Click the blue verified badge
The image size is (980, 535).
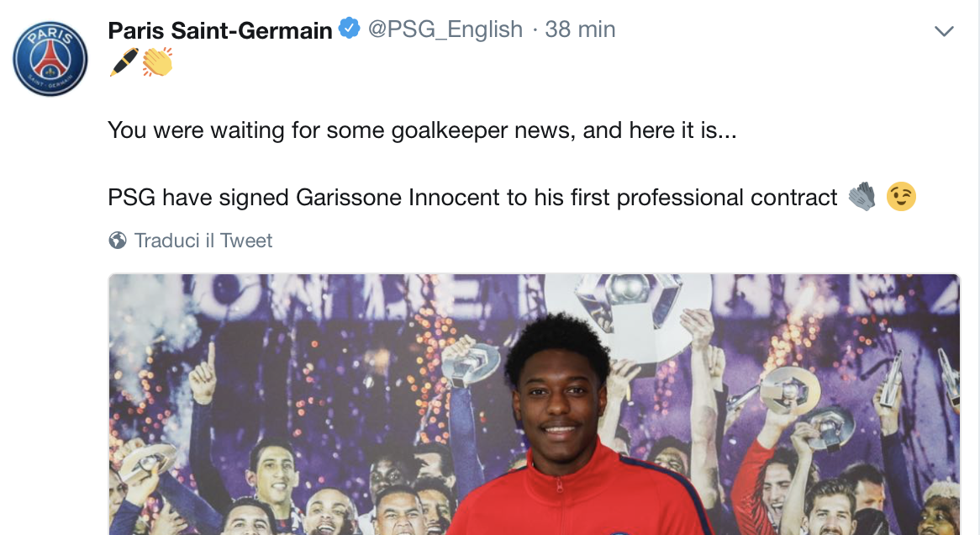click(x=349, y=29)
